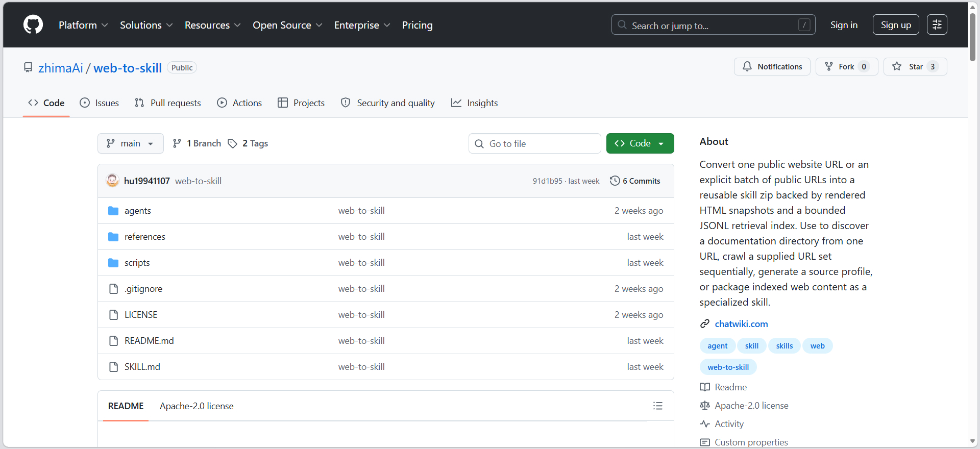This screenshot has height=449, width=980.
Task: Click the .gitignore file icon
Action: (x=114, y=289)
